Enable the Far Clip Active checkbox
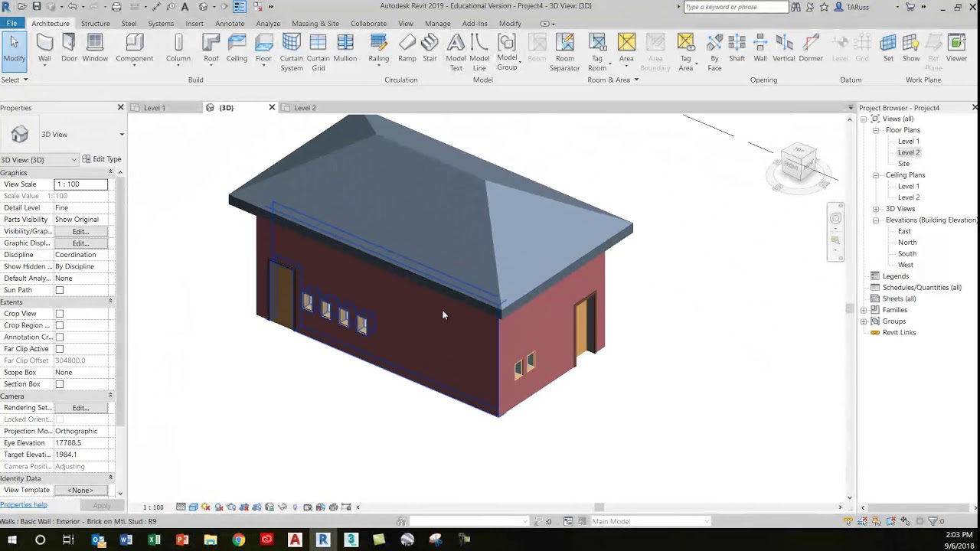This screenshot has height=551, width=980. (x=60, y=349)
